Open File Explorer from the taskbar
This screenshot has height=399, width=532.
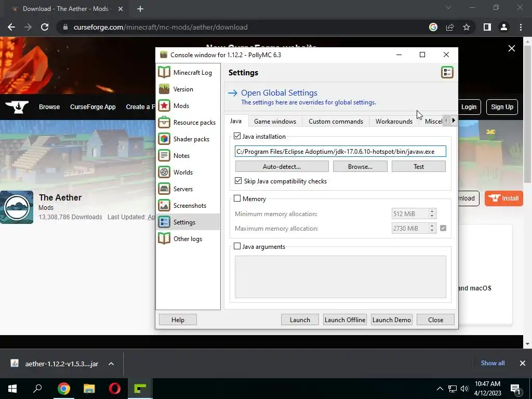coord(89,389)
